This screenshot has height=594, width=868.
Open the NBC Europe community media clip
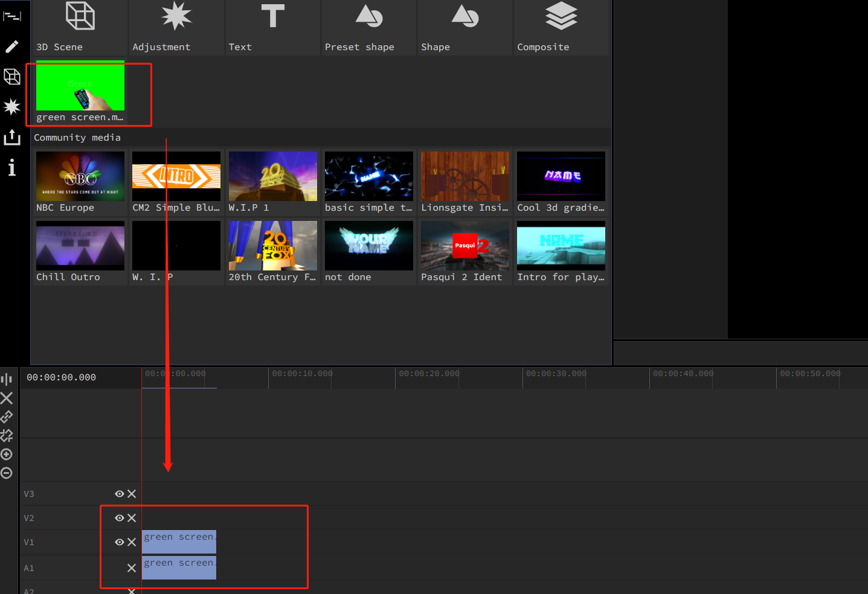[80, 176]
